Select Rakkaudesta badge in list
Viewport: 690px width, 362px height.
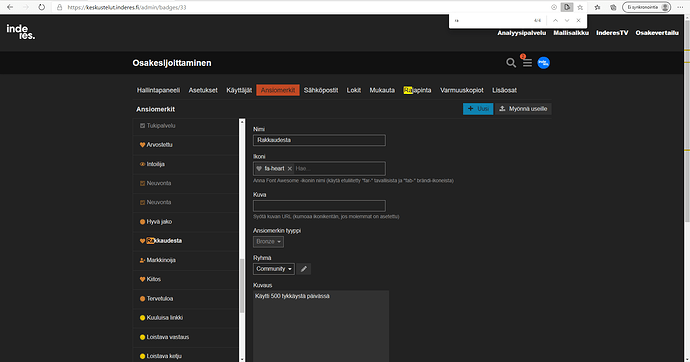pyautogui.click(x=186, y=241)
